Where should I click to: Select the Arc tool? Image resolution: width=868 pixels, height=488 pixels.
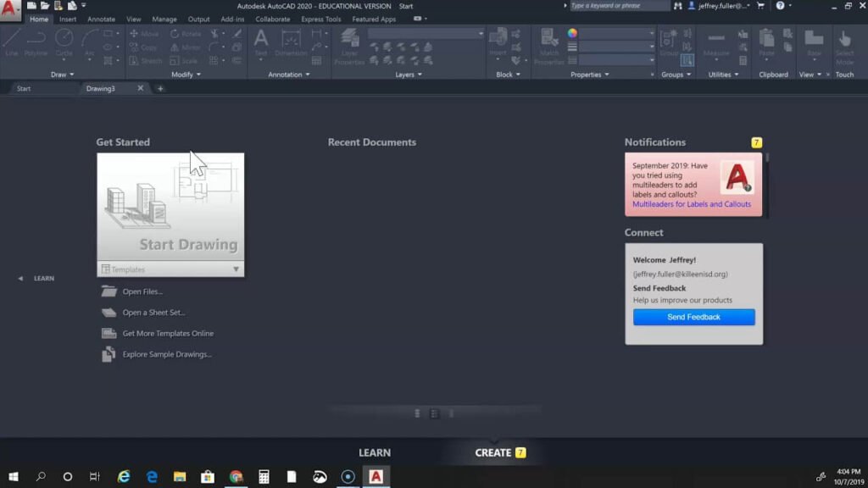click(x=89, y=42)
